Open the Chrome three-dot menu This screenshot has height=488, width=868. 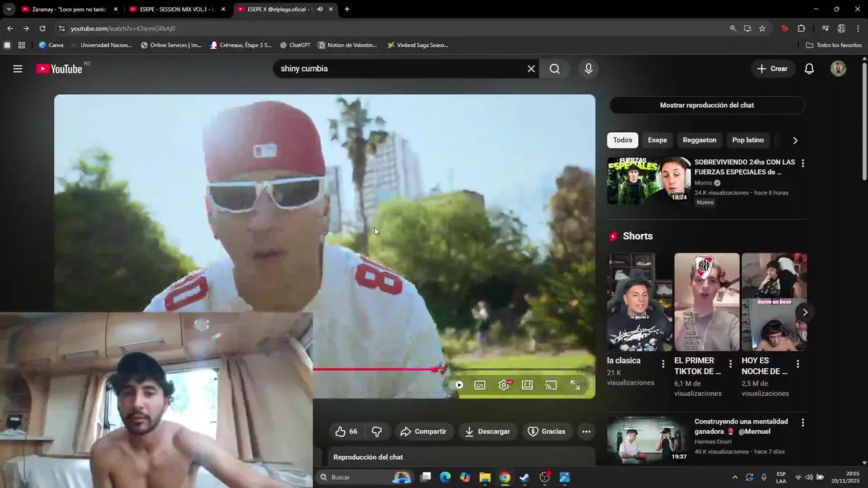[859, 28]
